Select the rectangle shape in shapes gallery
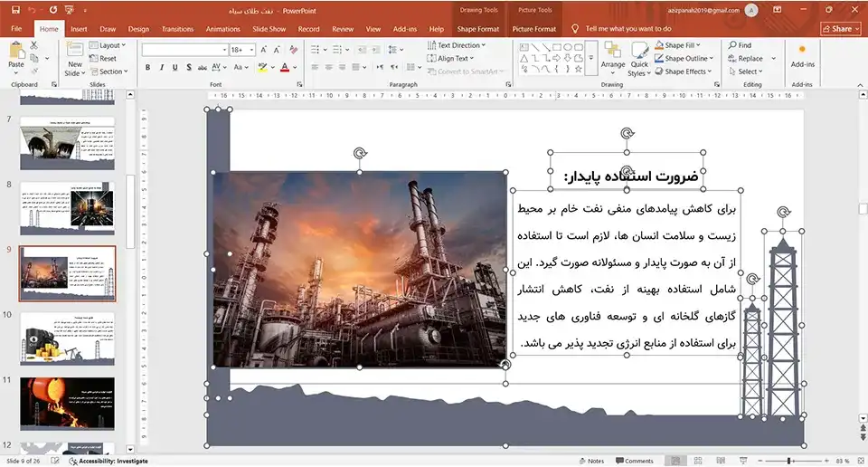The height and width of the screenshot is (467, 868). pos(556,47)
